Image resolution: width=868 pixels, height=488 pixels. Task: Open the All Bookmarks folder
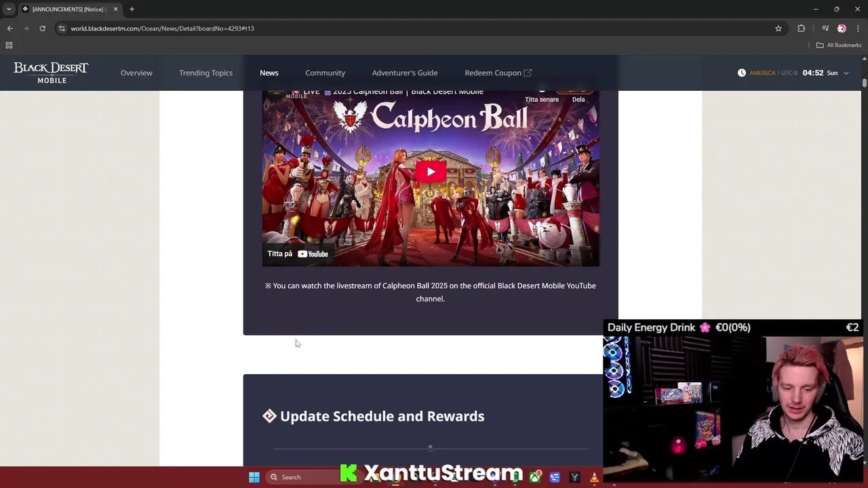[x=839, y=45]
